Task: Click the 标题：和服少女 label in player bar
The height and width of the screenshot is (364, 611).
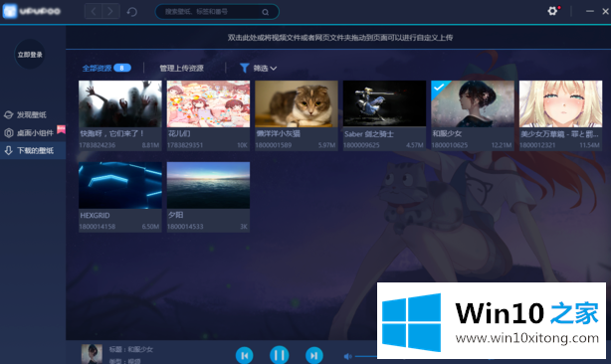Action: [x=131, y=350]
